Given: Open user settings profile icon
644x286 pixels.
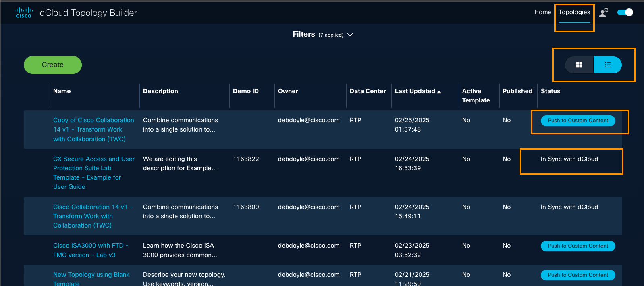Looking at the screenshot, I should tap(603, 13).
